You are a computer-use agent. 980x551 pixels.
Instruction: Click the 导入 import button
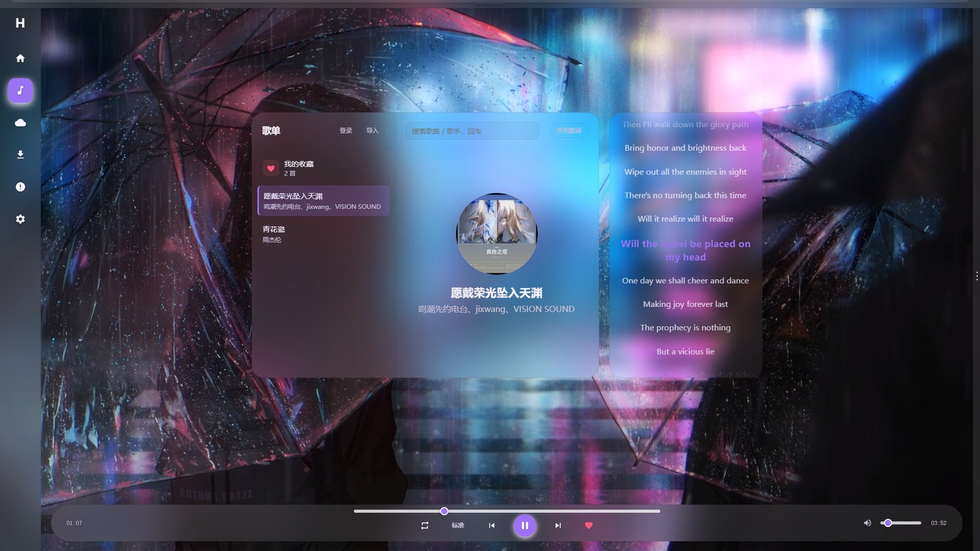click(372, 131)
